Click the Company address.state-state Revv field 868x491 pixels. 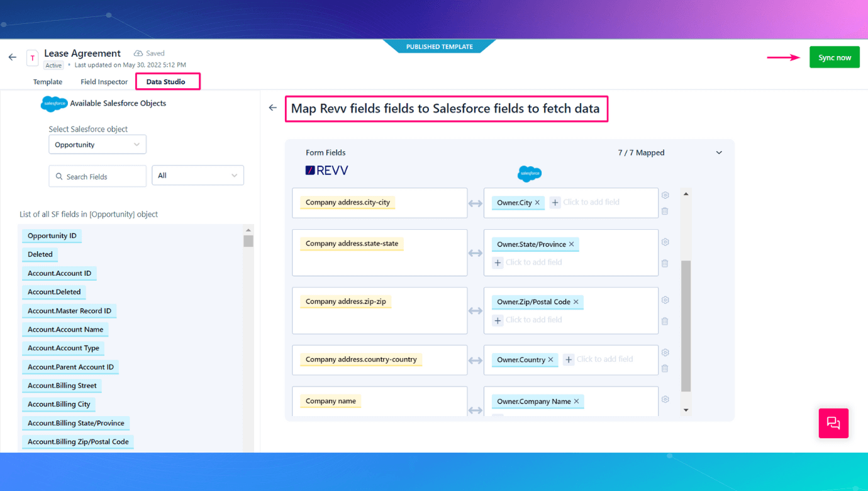tap(352, 244)
